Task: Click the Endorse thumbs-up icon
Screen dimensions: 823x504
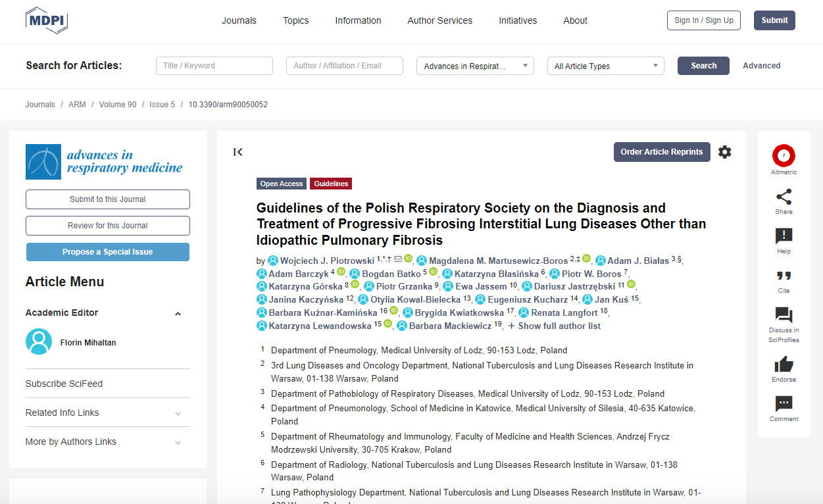Action: coord(784,365)
